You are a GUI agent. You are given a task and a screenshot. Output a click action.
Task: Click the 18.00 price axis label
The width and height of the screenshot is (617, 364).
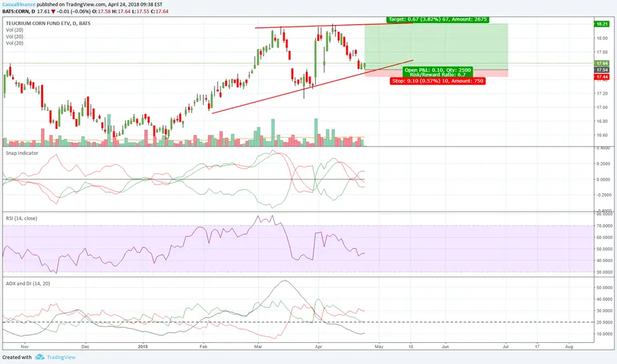[602, 38]
